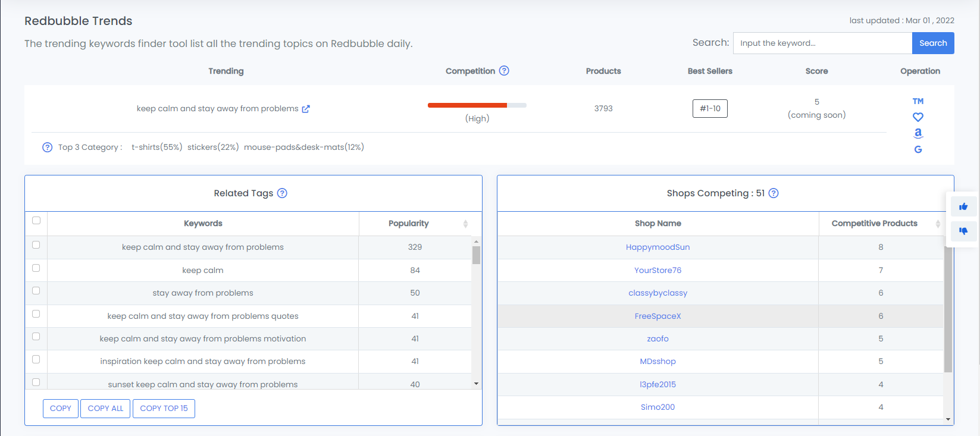Click the thumbs up feedback icon
Screen dimensions: 980x436
963,207
